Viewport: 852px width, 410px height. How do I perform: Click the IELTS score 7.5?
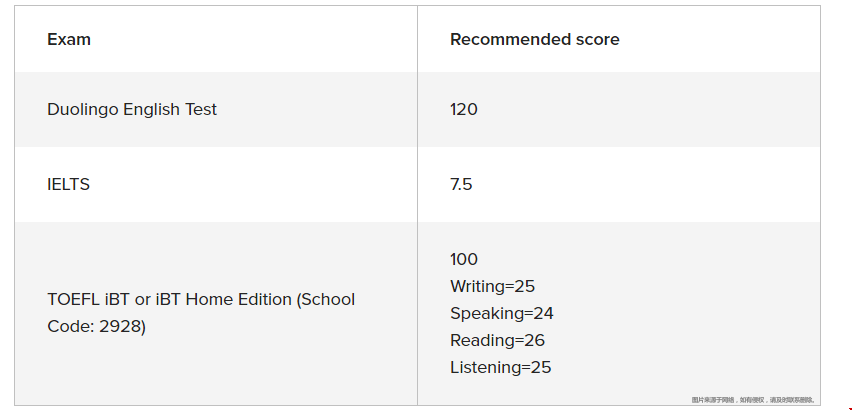click(461, 185)
